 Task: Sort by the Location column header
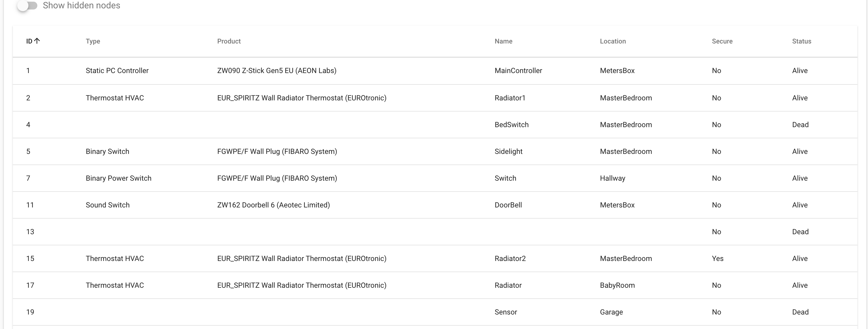[613, 41]
